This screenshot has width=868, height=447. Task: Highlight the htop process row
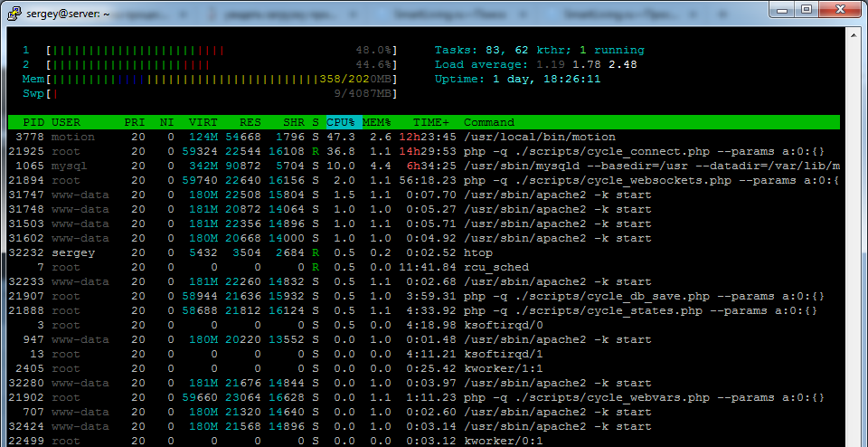(x=425, y=253)
